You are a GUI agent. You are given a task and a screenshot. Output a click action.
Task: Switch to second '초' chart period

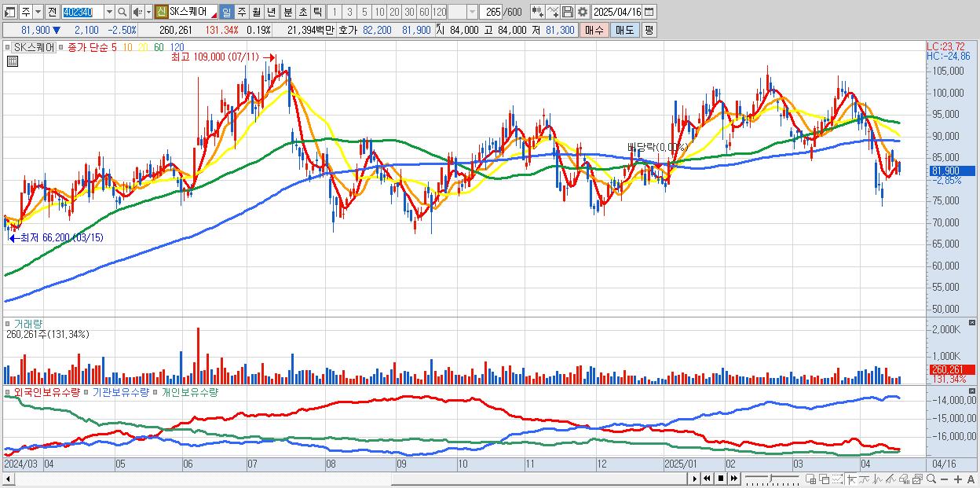click(302, 12)
